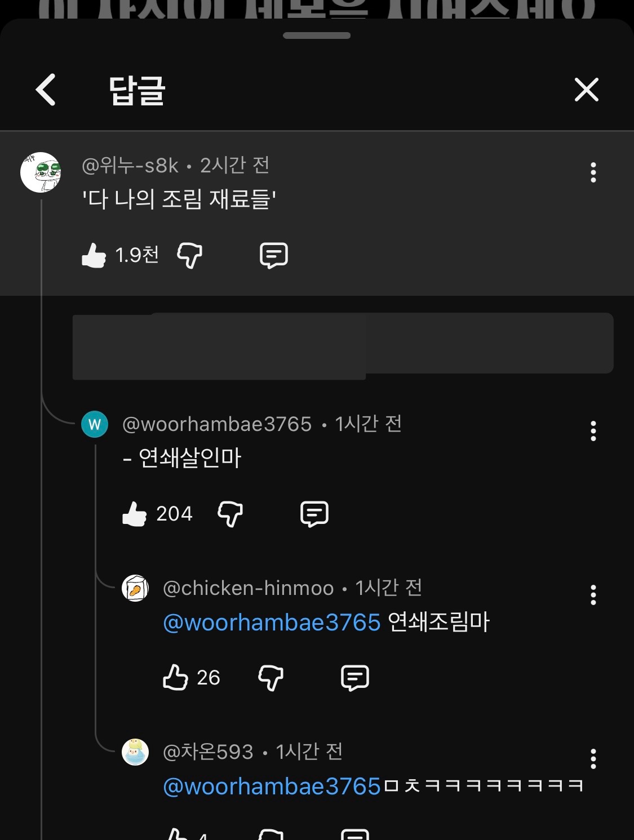Like the 연쇄조림마 comment with 26 likes
This screenshot has height=840, width=634.
175,677
